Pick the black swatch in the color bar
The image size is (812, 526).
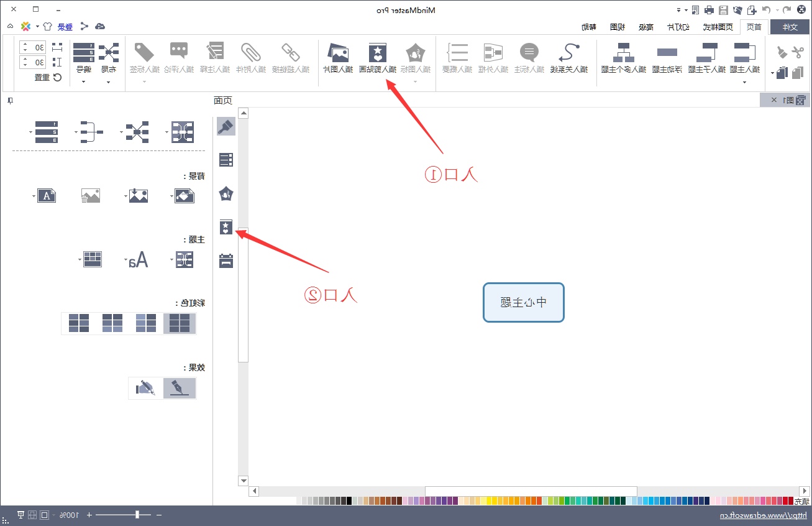click(349, 501)
